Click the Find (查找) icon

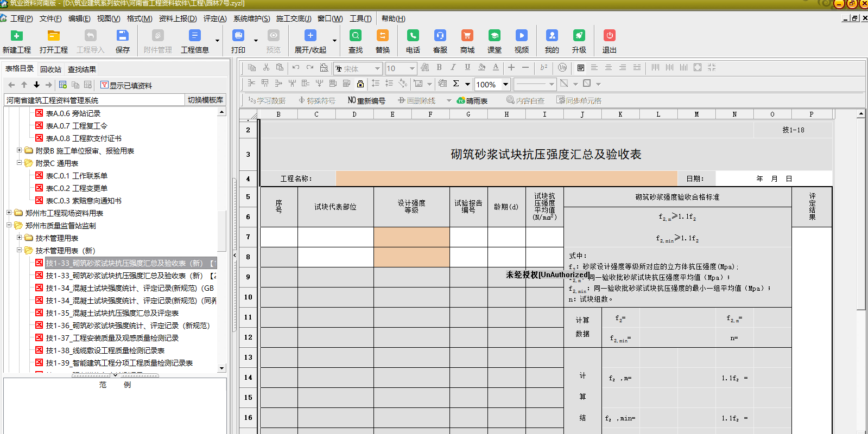[356, 36]
